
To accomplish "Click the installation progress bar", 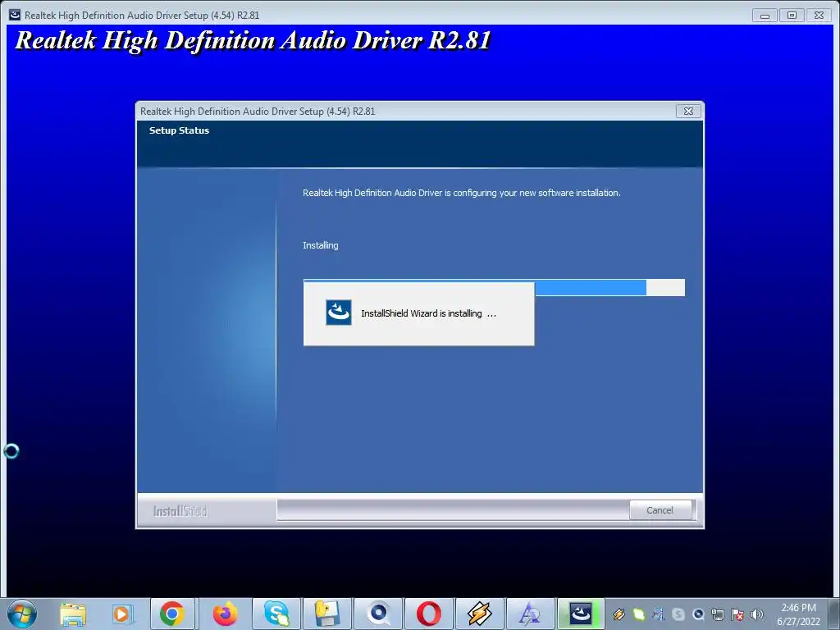I will pos(494,287).
